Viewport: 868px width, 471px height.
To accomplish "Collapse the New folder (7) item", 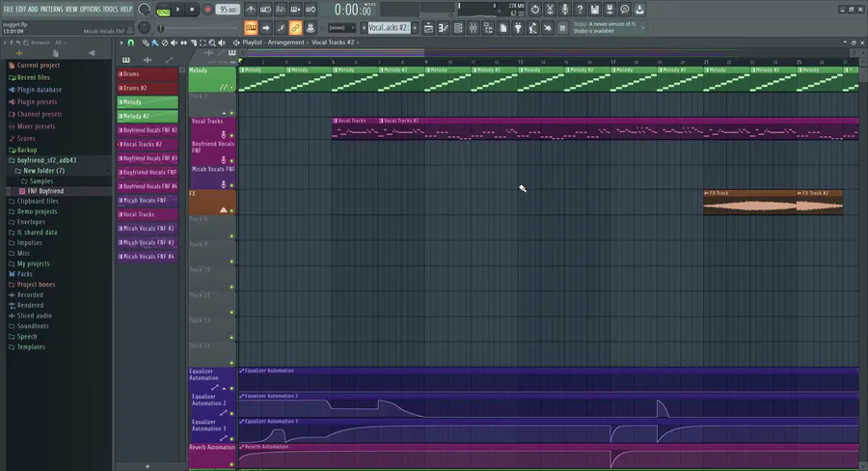I will coord(43,171).
